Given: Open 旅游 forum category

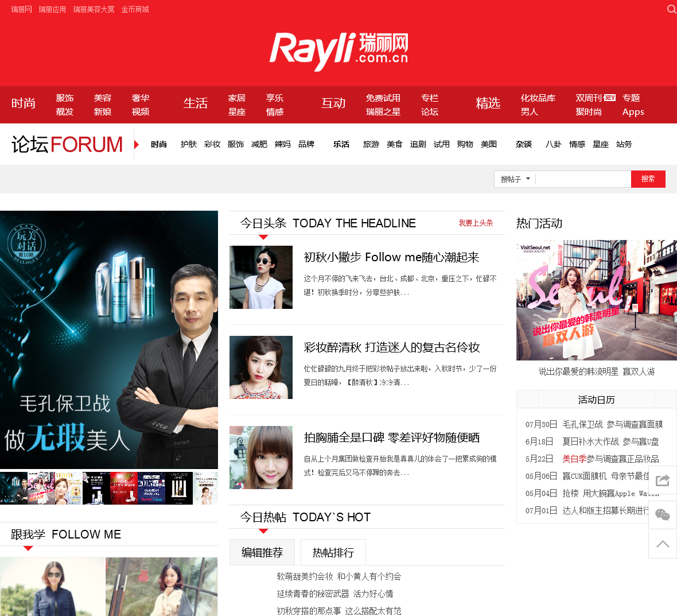Looking at the screenshot, I should pos(371,144).
